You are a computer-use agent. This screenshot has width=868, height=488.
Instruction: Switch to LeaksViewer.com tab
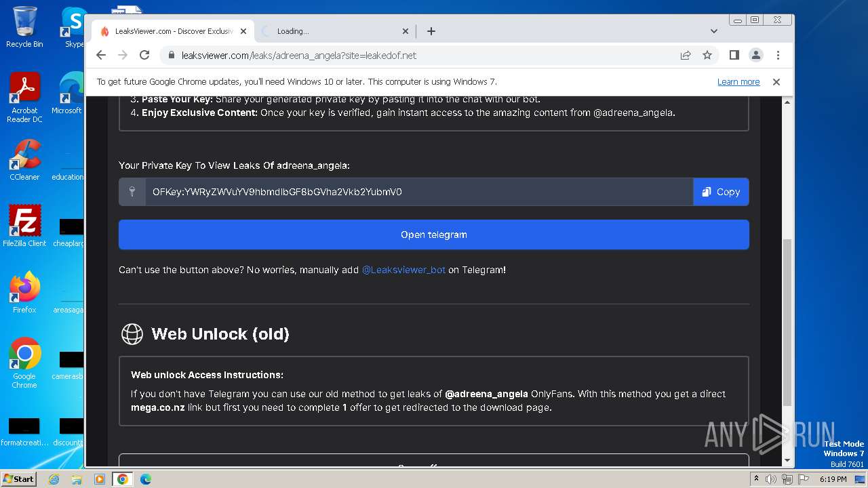(172, 31)
